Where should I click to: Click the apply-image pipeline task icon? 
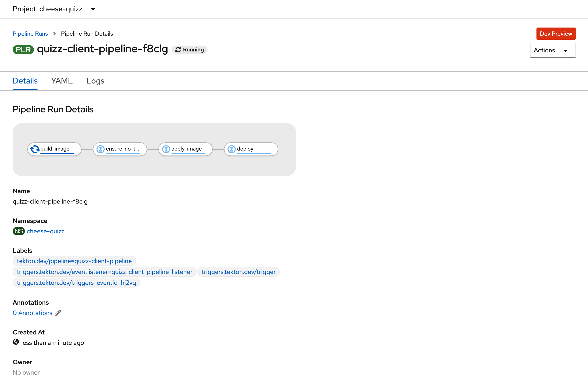point(166,149)
